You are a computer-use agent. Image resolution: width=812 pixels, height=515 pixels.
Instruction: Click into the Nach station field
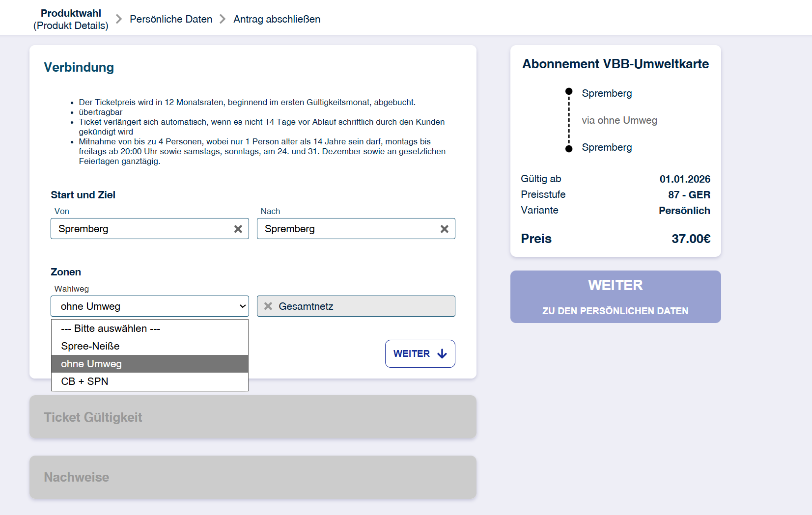coord(349,229)
